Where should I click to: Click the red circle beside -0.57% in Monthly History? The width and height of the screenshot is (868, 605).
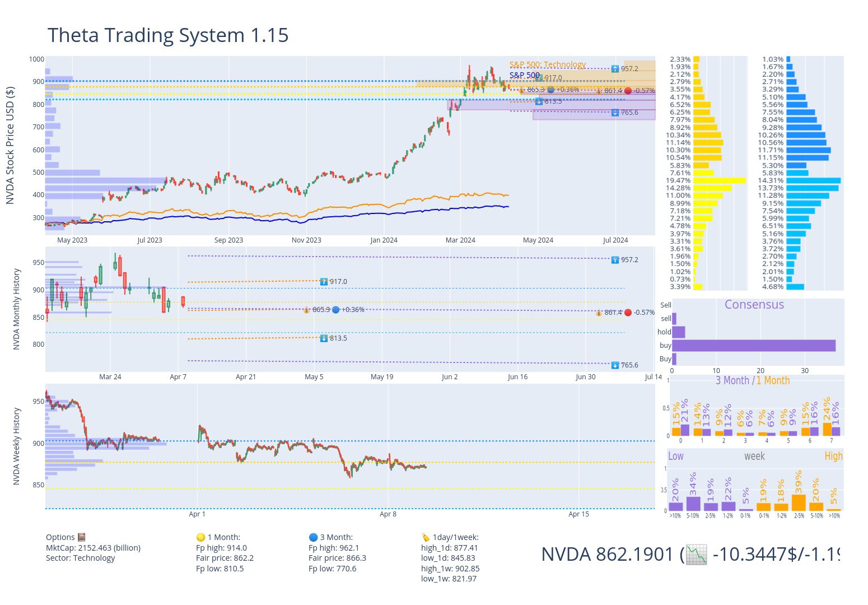pyautogui.click(x=628, y=313)
